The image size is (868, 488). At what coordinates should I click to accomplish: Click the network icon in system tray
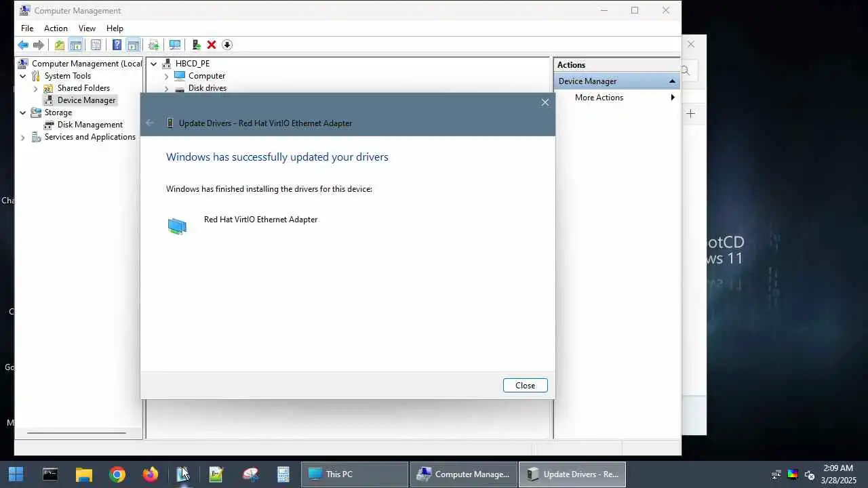click(776, 474)
